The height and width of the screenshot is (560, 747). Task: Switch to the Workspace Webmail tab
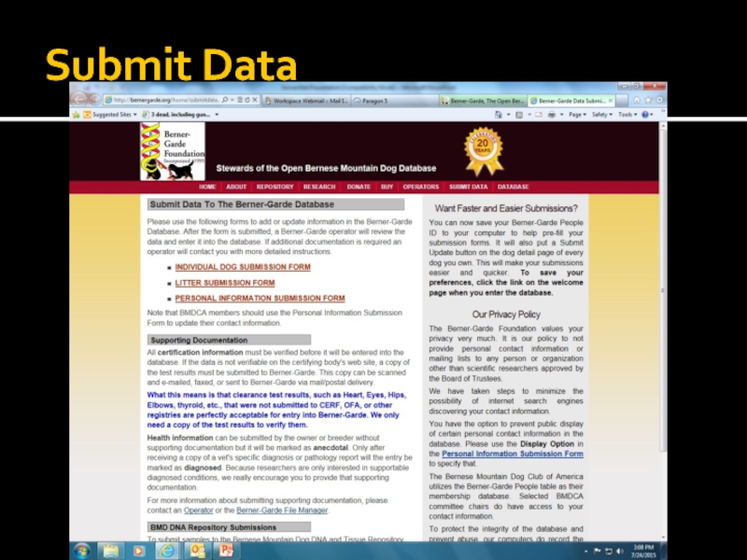pyautogui.click(x=306, y=101)
